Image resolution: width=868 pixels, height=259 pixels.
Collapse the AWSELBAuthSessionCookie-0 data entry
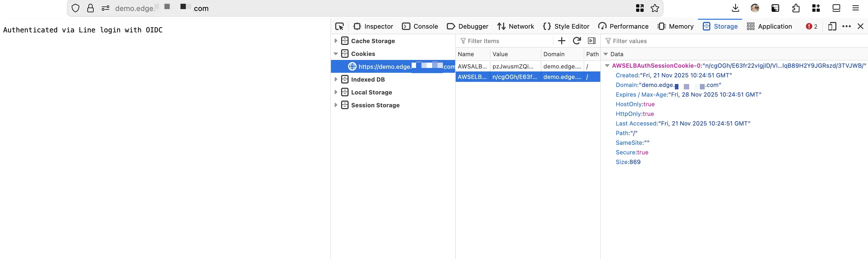[x=607, y=66]
